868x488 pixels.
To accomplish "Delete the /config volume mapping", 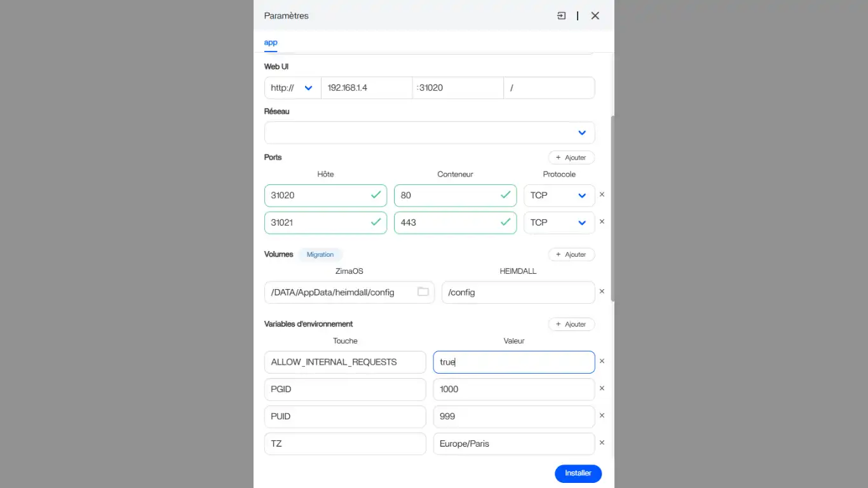I will [x=602, y=292].
